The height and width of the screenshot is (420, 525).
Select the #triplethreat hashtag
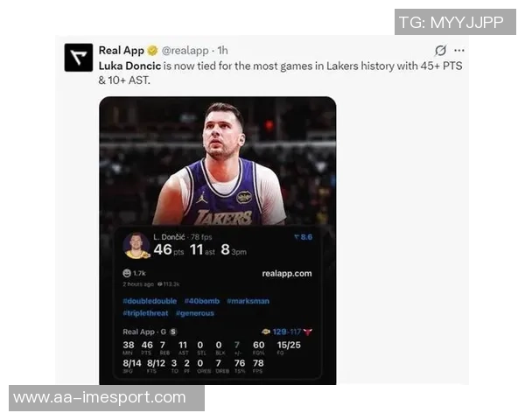tap(145, 313)
